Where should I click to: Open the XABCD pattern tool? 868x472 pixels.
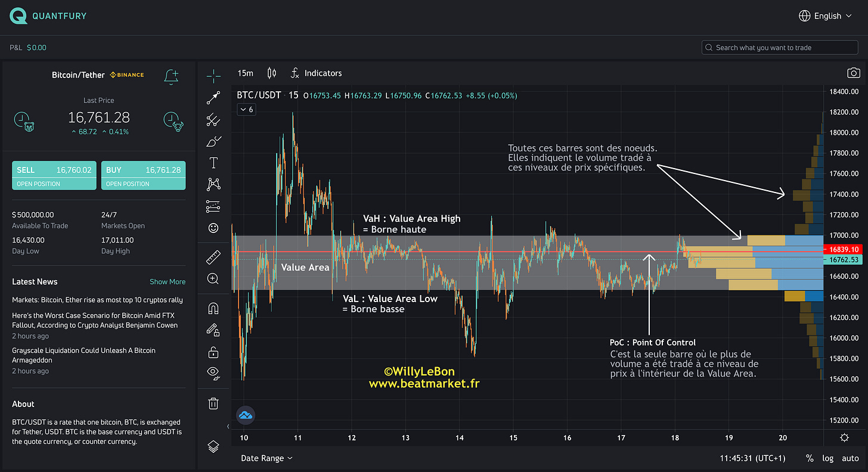213,184
